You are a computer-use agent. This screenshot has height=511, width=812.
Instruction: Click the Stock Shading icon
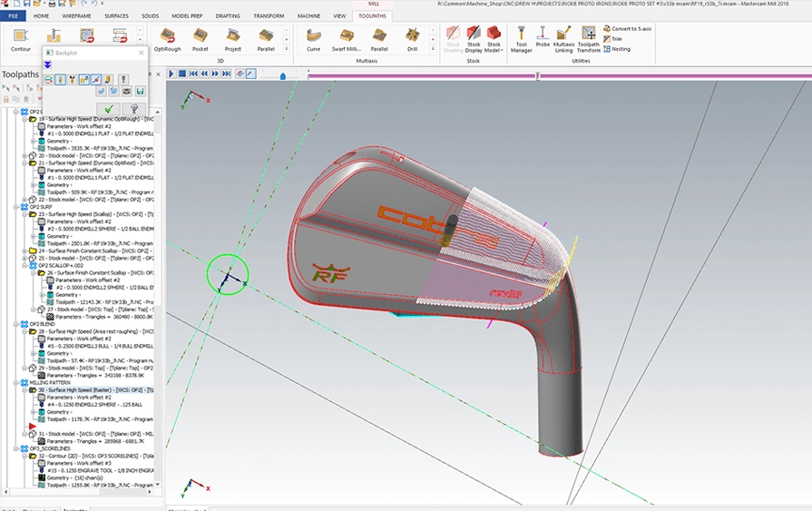point(453,40)
